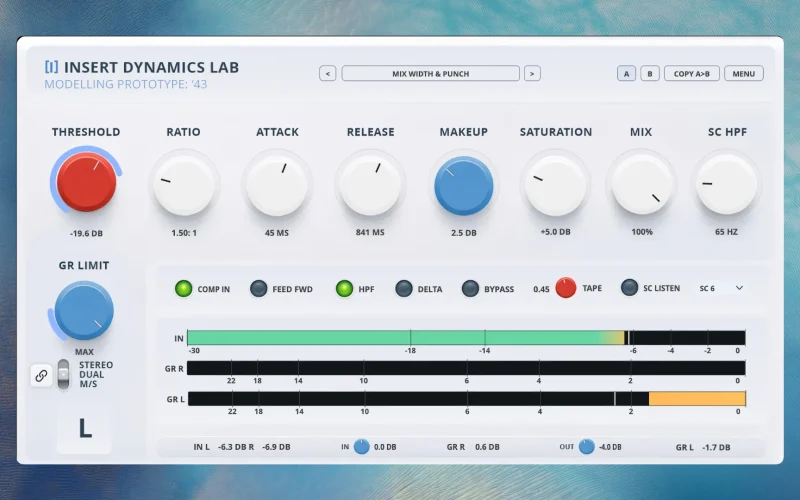The height and width of the screenshot is (500, 800).
Task: Enable the FEED FWD switch
Action: [x=259, y=289]
